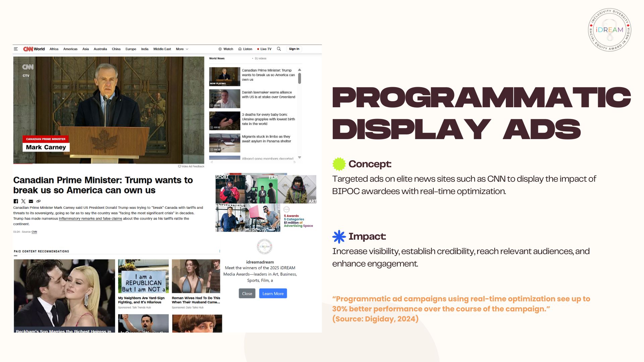Click the CNN logo
The width and height of the screenshot is (644, 362).
click(28, 49)
